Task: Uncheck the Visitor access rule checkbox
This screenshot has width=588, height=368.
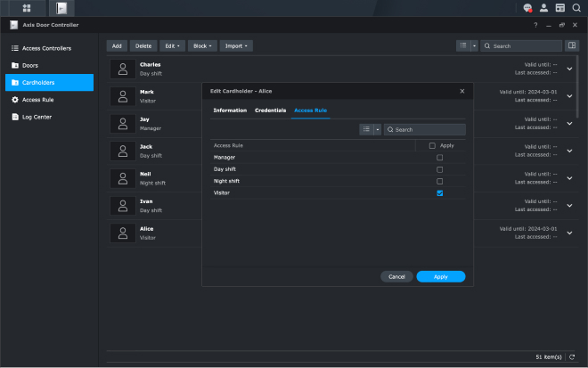Action: (439, 192)
